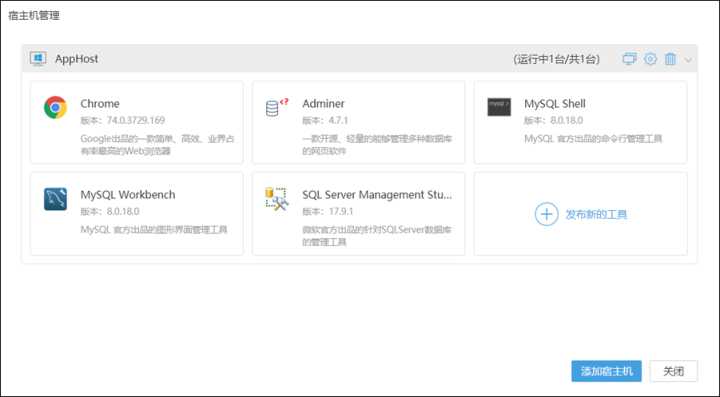Viewport: 720px width, 397px height.
Task: Select the SQL Server Management Stu... title
Action: [377, 195]
